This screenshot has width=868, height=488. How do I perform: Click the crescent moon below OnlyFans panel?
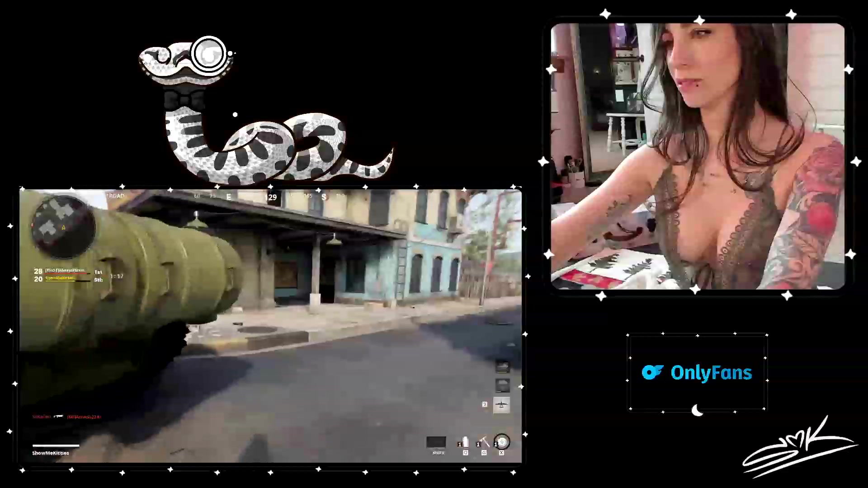tap(697, 410)
